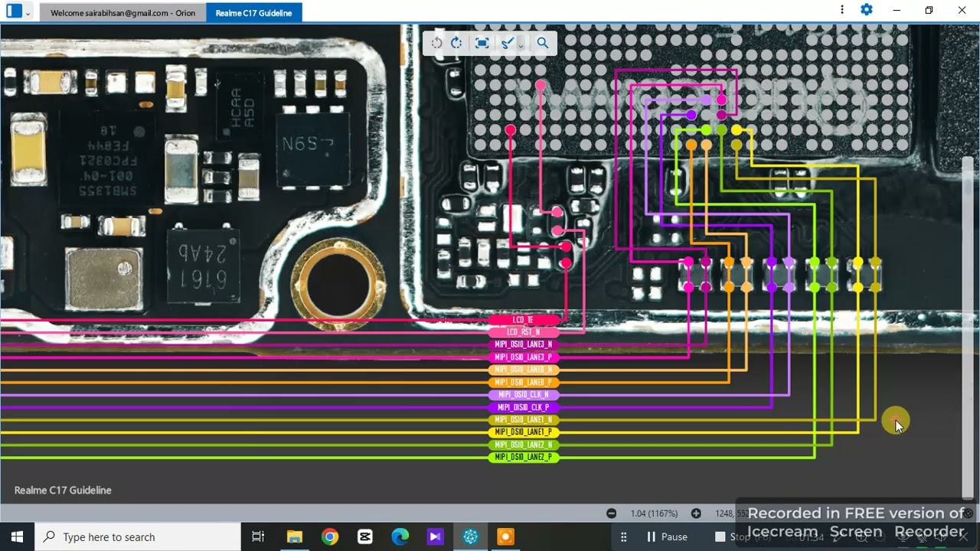Rotate the board view counterclockwise

point(436,43)
